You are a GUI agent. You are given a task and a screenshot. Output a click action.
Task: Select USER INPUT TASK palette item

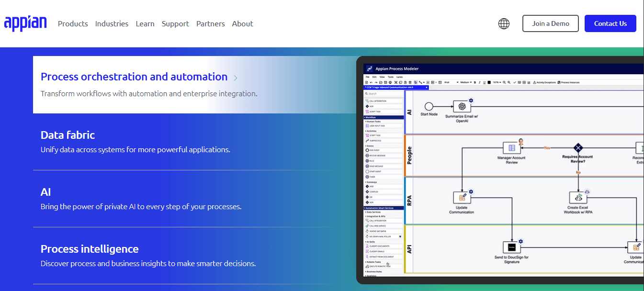[384, 126]
